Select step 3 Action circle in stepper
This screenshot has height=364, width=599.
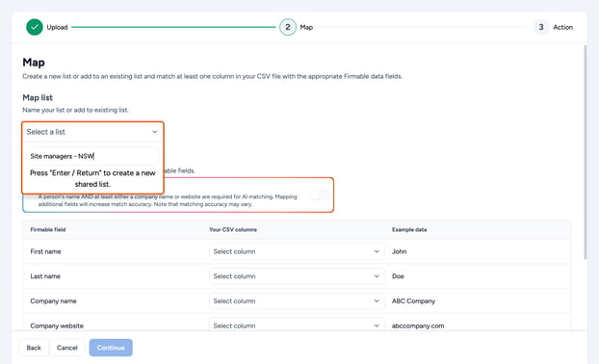coord(541,27)
